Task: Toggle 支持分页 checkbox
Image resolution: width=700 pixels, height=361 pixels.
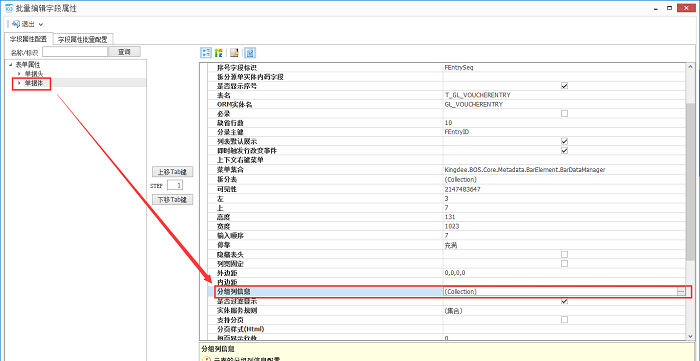Action: tap(564, 320)
